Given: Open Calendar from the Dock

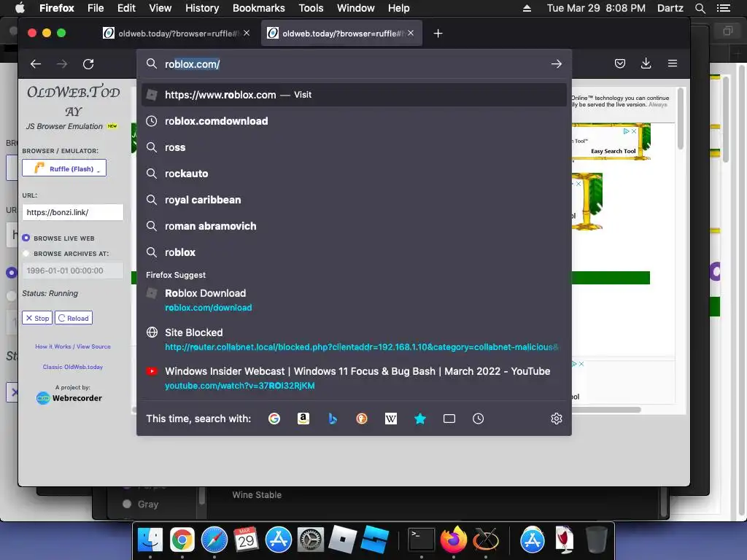Looking at the screenshot, I should point(246,540).
